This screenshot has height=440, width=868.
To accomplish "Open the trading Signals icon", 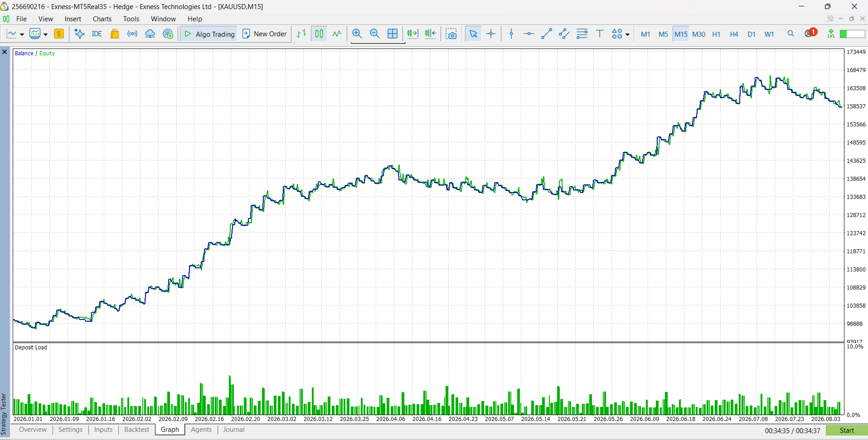I will click(x=132, y=34).
